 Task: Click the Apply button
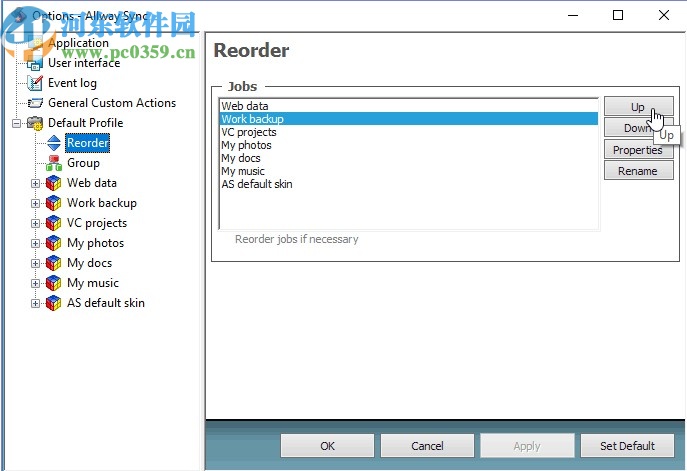(x=527, y=446)
